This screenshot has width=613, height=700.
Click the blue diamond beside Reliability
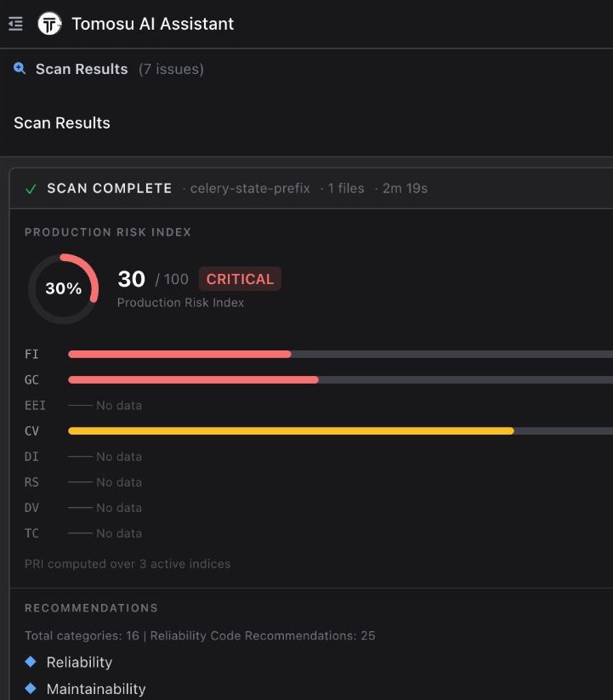point(31,662)
